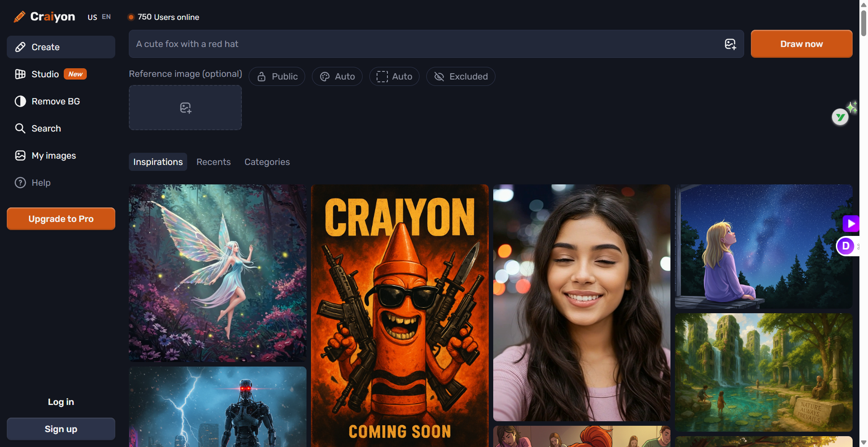
Task: Click the Remove BG half-circle icon
Action: pyautogui.click(x=20, y=101)
